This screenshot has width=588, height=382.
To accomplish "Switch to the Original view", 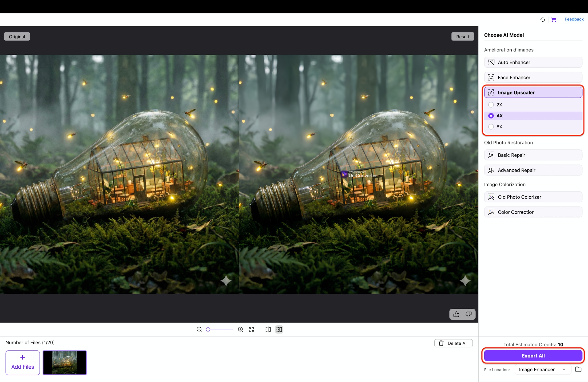I will [x=16, y=36].
